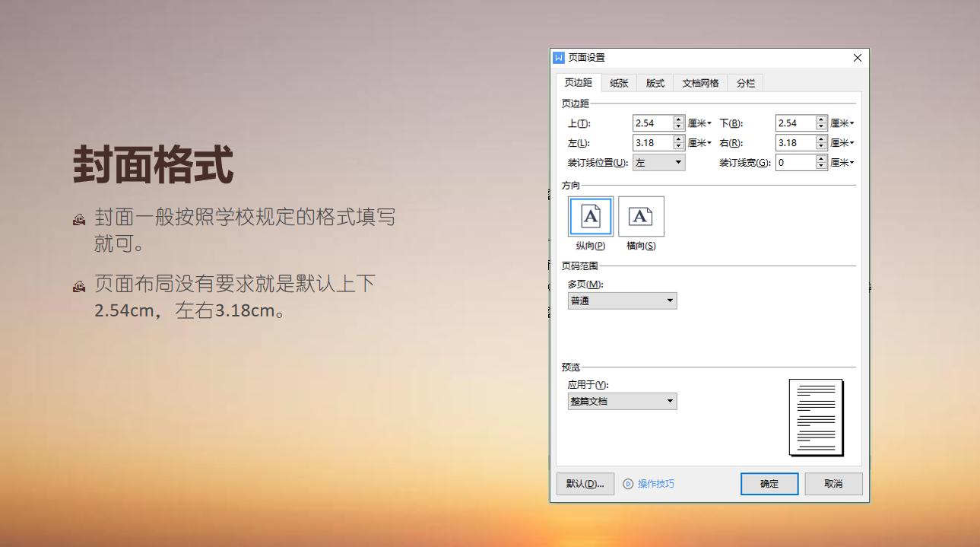980x547 pixels.
Task: Increase the 上 margin using its up arrow
Action: (x=678, y=119)
